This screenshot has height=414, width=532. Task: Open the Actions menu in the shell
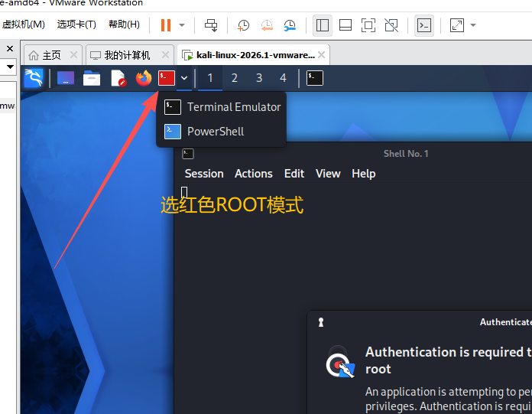(x=253, y=174)
